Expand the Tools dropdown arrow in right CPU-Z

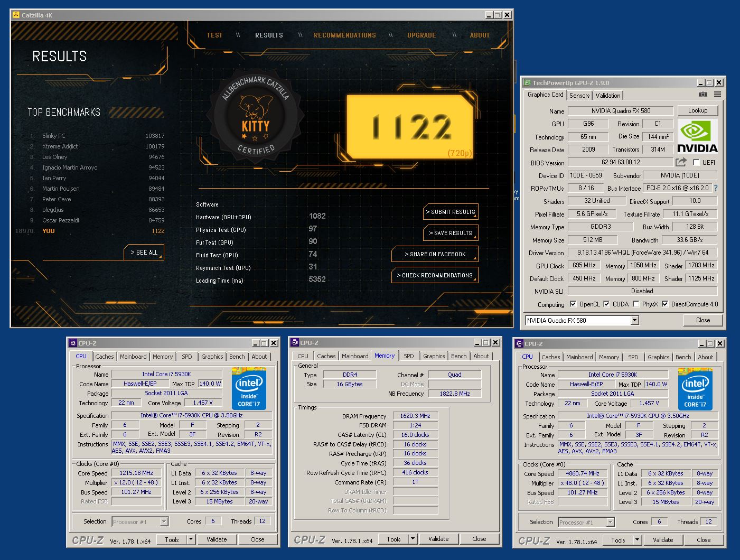pyautogui.click(x=638, y=540)
